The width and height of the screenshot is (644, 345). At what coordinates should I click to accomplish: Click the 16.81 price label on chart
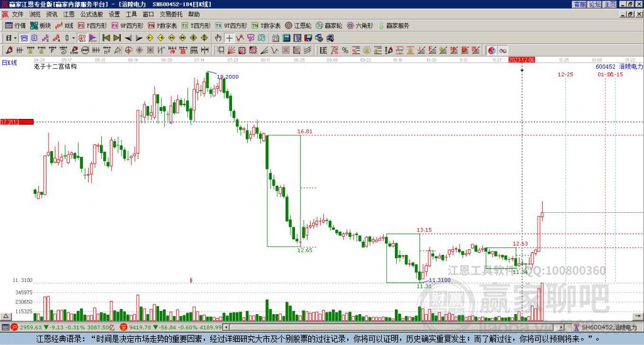[305, 132]
